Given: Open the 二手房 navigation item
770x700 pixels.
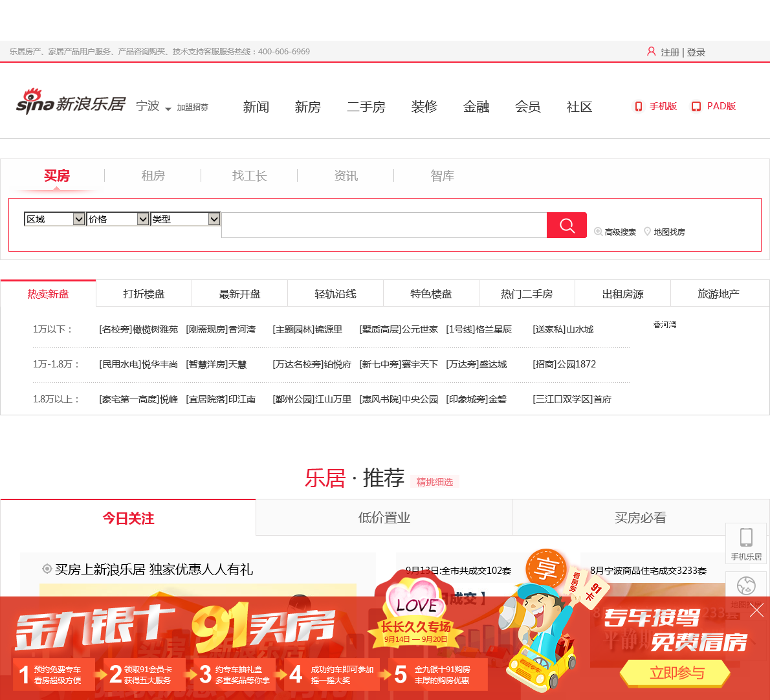Looking at the screenshot, I should click(366, 107).
